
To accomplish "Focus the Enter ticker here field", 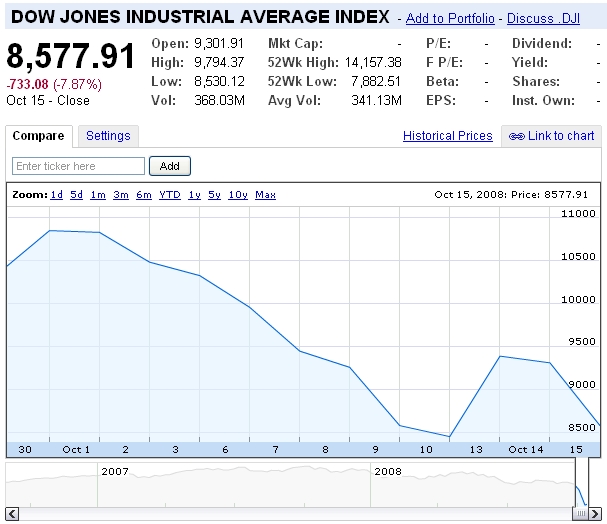I will click(x=78, y=166).
